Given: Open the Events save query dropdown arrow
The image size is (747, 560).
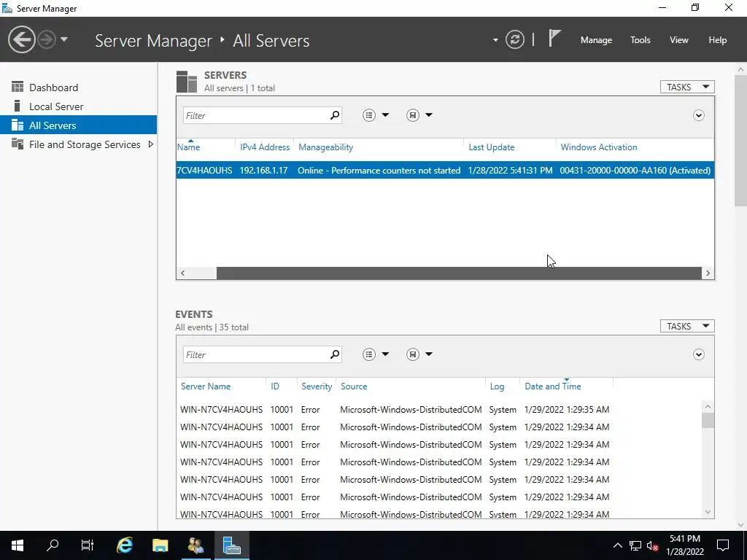Looking at the screenshot, I should tap(429, 354).
